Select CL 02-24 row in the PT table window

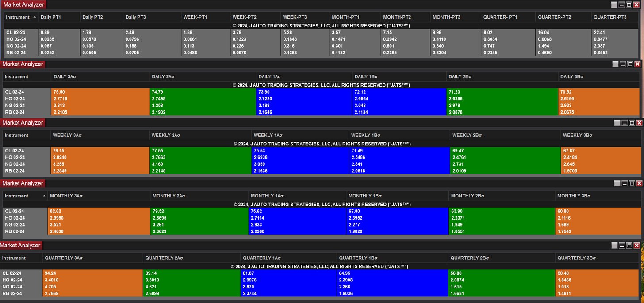click(321, 32)
